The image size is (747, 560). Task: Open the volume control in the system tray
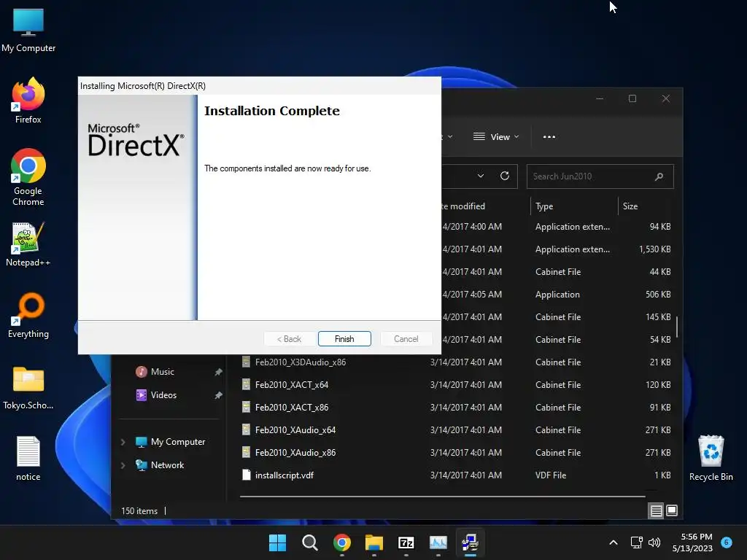[654, 542]
